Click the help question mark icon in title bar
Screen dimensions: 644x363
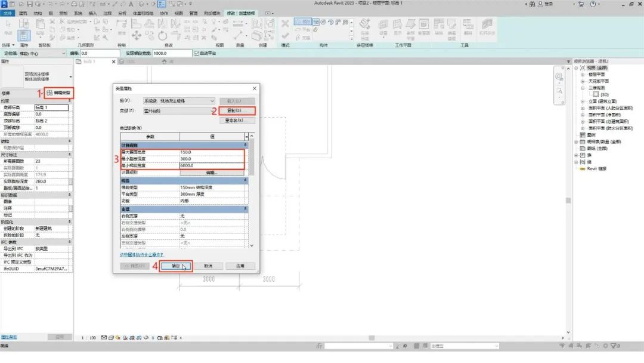(593, 4)
